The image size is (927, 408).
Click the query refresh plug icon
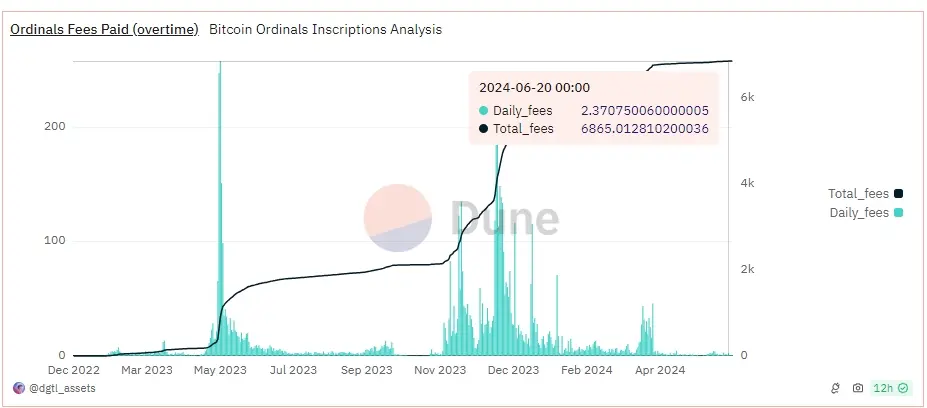835,388
